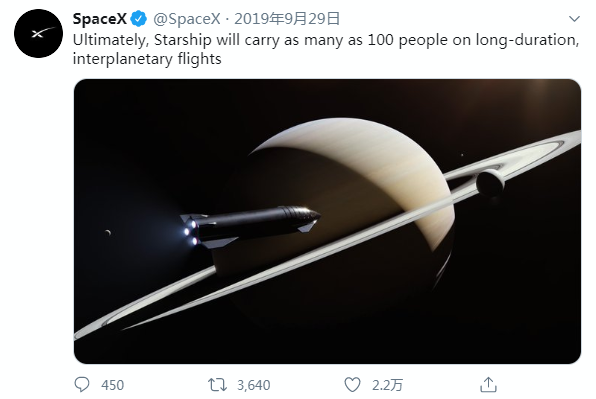Click the SpaceX display name

(100, 19)
